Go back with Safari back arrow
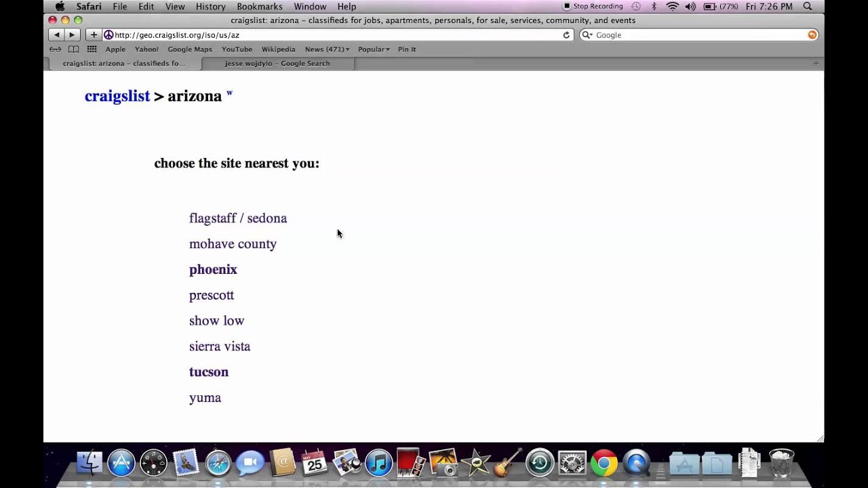 [56, 35]
